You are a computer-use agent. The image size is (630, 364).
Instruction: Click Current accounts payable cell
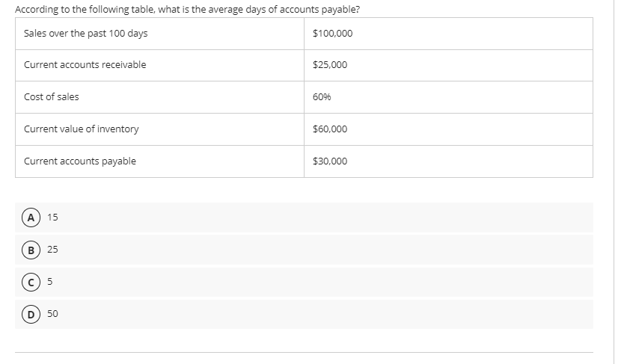point(159,161)
